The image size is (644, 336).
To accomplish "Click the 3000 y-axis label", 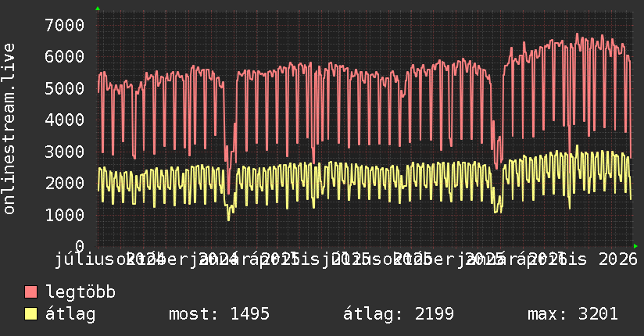I will 65,152.
